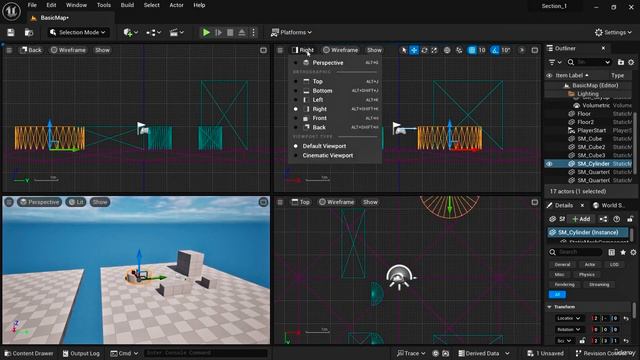Open the add content cube-plus icon
This screenshot has height=360, width=640.
coord(130,32)
